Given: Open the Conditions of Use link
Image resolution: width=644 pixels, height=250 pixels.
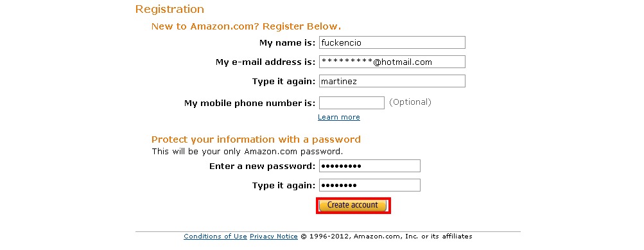Looking at the screenshot, I should pyautogui.click(x=215, y=237).
